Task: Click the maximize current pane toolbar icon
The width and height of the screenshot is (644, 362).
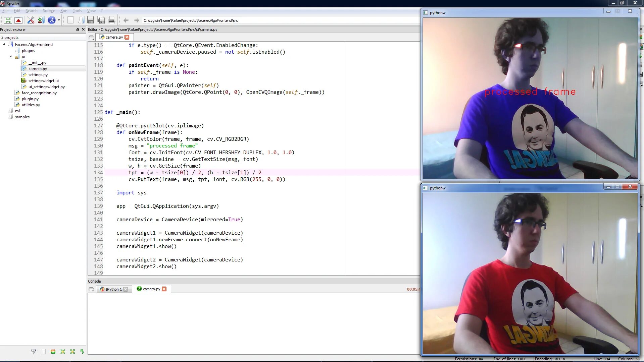Action: click(x=8, y=20)
